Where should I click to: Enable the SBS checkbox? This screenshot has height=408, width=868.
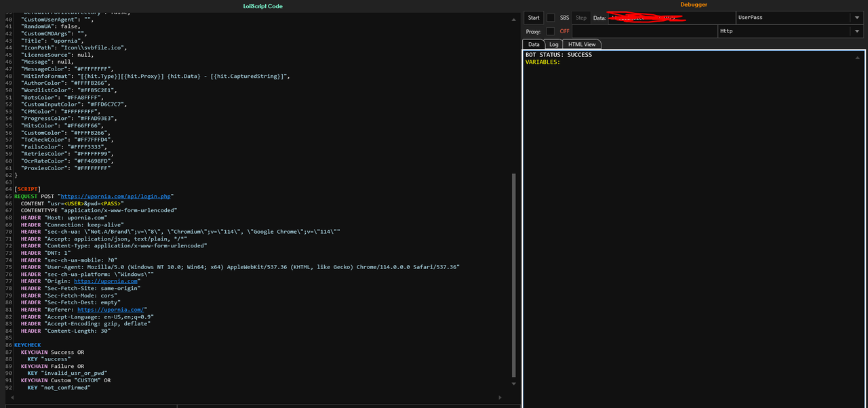click(551, 18)
